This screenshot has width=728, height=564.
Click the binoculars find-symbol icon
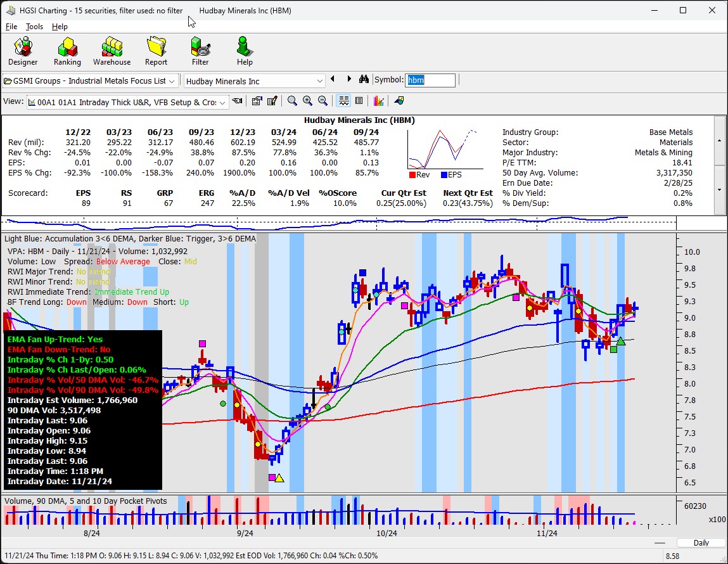364,79
